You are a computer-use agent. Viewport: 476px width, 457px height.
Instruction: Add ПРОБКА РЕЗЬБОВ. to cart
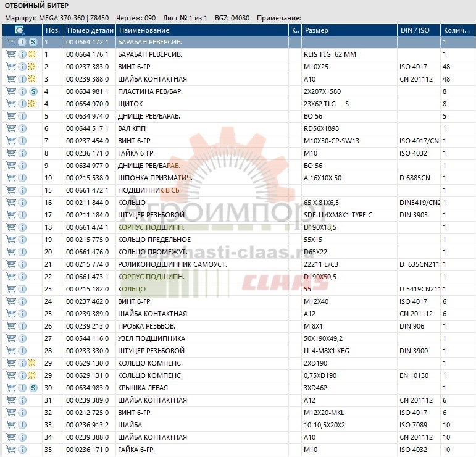[11, 326]
